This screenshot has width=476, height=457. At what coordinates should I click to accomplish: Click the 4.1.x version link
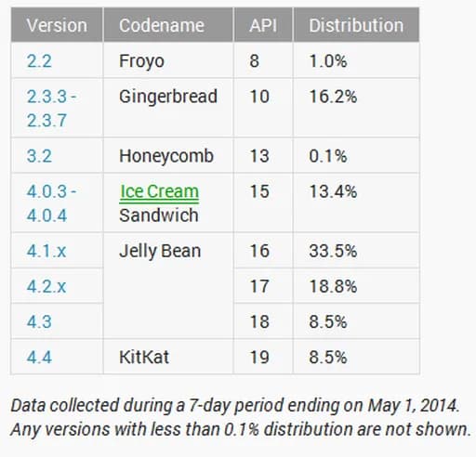[x=46, y=251]
